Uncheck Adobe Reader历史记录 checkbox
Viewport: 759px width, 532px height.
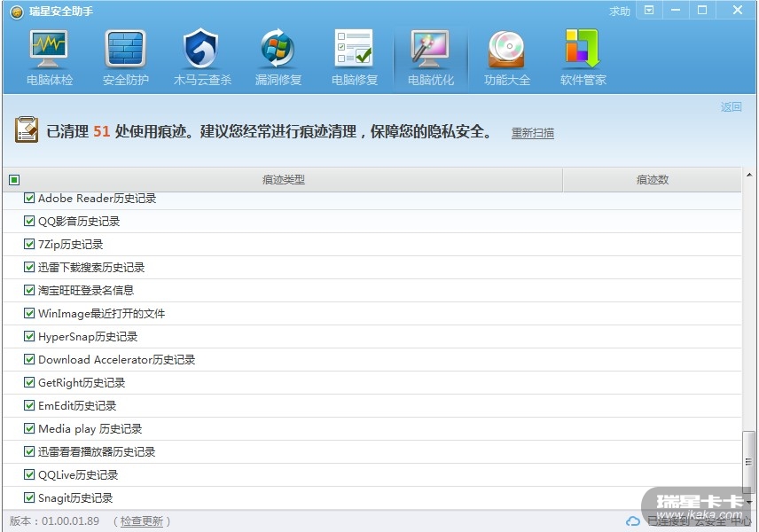(x=29, y=198)
